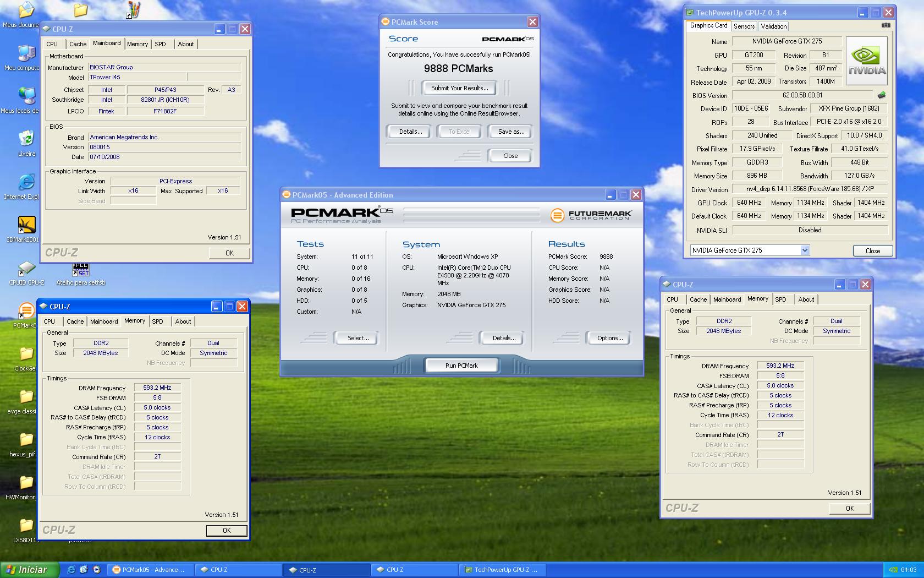Image resolution: width=924 pixels, height=578 pixels.
Task: Open SPD tab in CPU-Z window under GPU-Z
Action: pyautogui.click(x=780, y=299)
